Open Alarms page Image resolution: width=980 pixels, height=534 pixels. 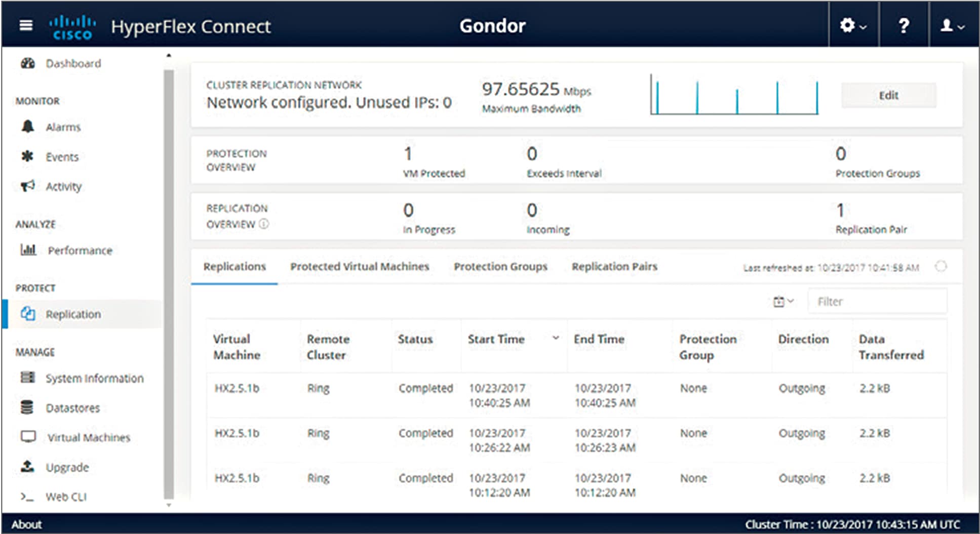(63, 127)
